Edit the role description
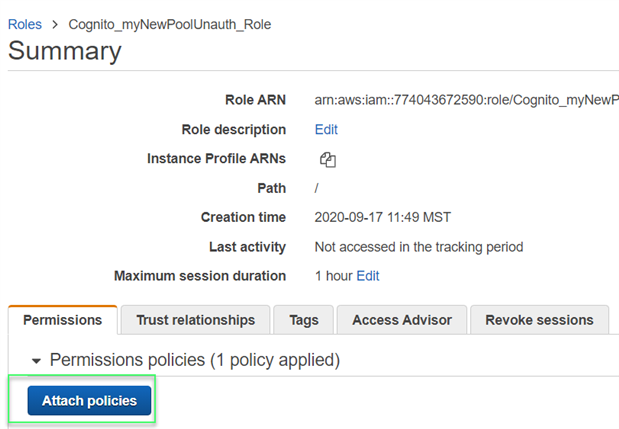Viewport: 619px width, 429px height. [x=326, y=129]
